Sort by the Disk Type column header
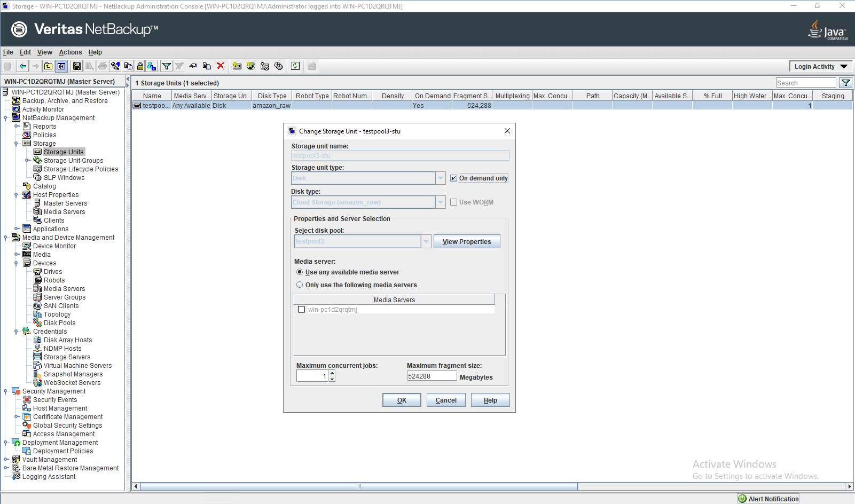 (x=272, y=96)
